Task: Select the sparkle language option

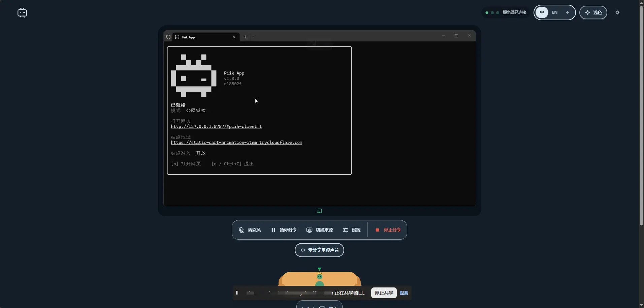Action: [x=568, y=12]
